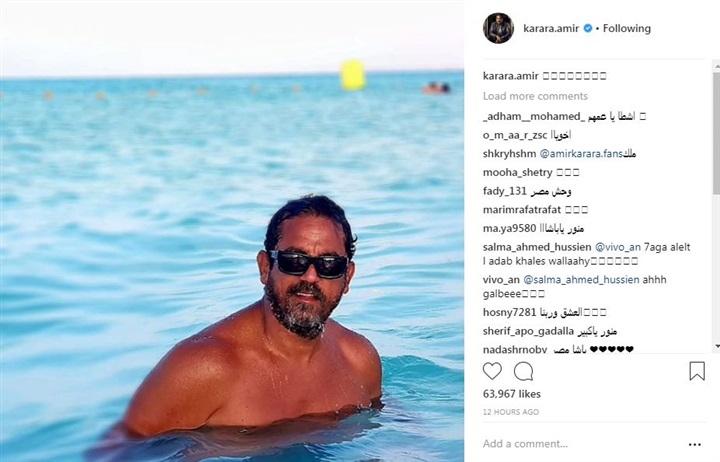The width and height of the screenshot is (720, 462).
Task: Open the karara.amir profile picture avatar
Action: pyautogui.click(x=498, y=28)
